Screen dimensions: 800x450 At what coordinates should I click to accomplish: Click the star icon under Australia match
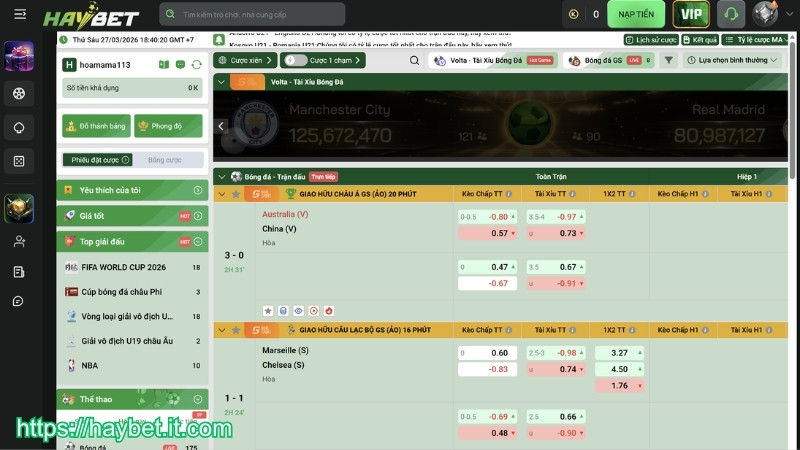(x=268, y=311)
